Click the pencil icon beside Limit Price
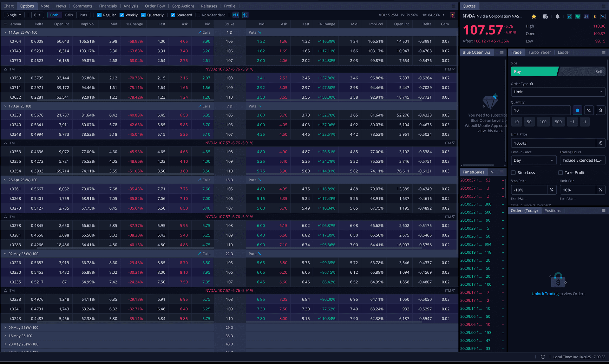Image resolution: width=609 pixels, height=364 pixels. 600,143
